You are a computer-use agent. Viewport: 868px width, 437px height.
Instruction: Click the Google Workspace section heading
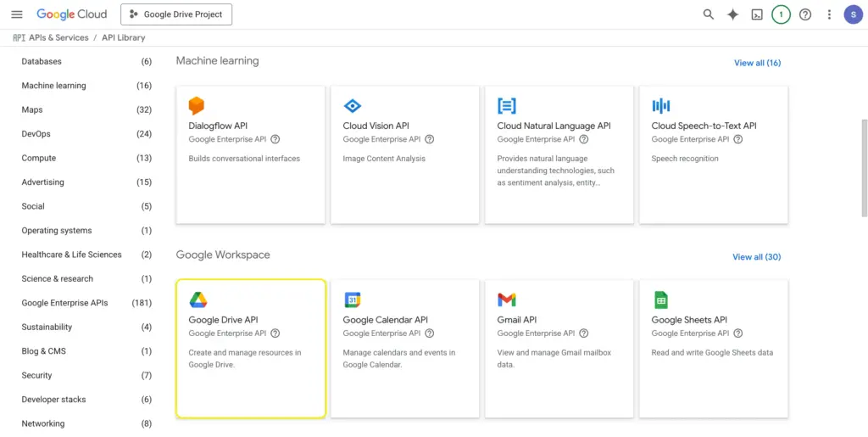point(223,255)
